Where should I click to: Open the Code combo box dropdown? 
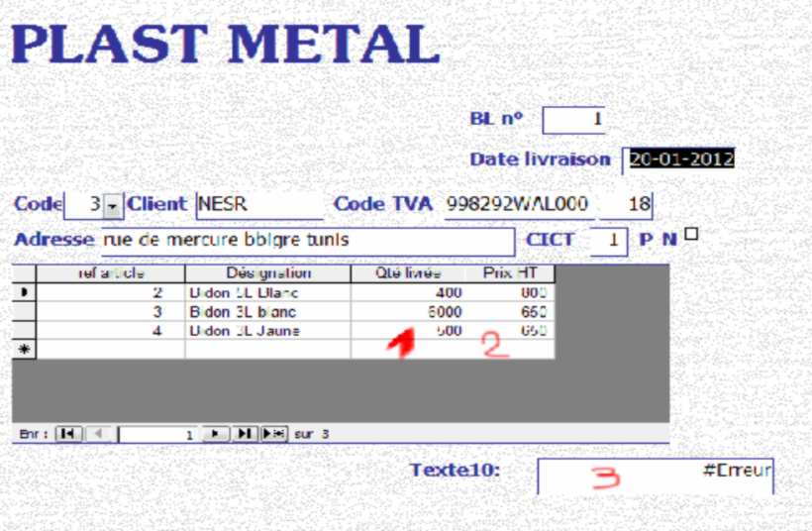(112, 206)
